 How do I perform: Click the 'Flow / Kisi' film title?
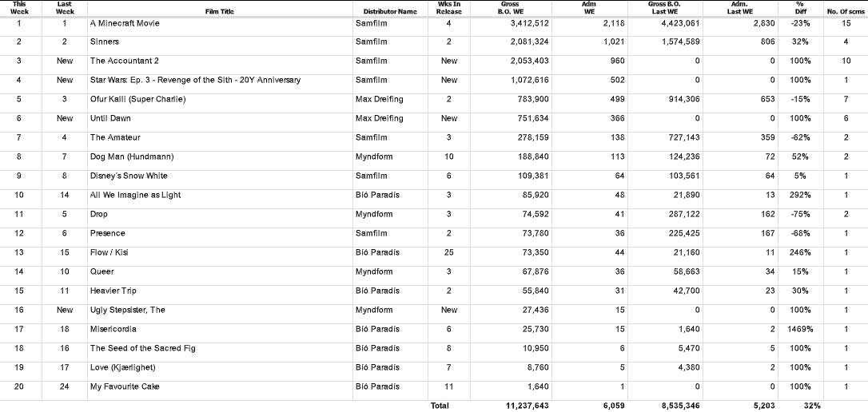click(x=109, y=252)
